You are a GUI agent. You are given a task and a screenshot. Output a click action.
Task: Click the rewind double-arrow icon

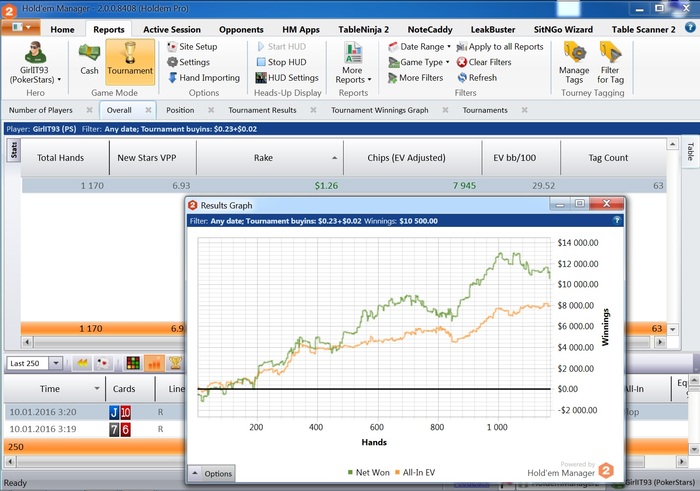tap(83, 363)
